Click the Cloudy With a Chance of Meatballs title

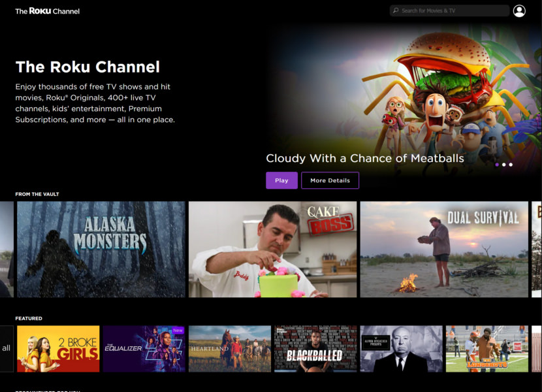coord(364,158)
